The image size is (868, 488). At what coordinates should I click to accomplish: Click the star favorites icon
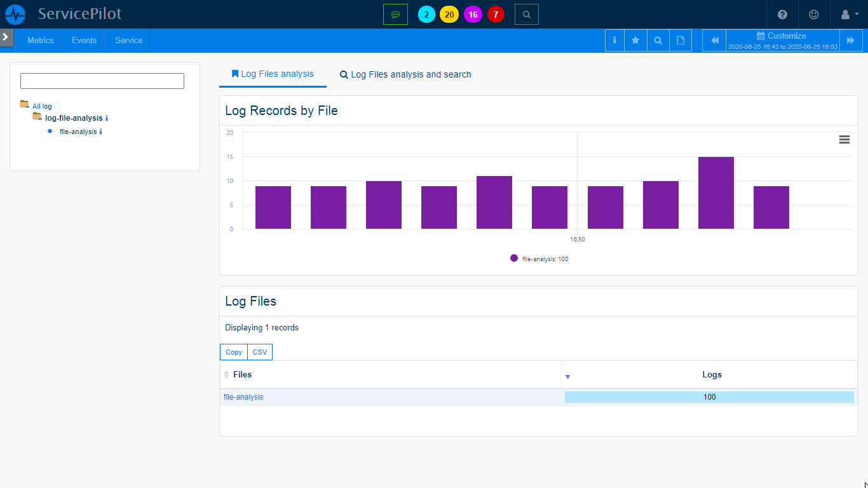635,40
